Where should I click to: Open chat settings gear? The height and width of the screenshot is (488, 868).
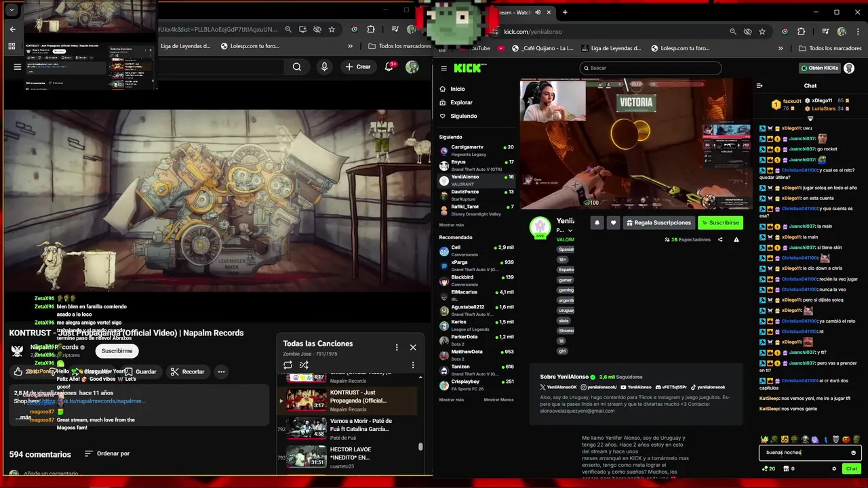click(x=834, y=468)
